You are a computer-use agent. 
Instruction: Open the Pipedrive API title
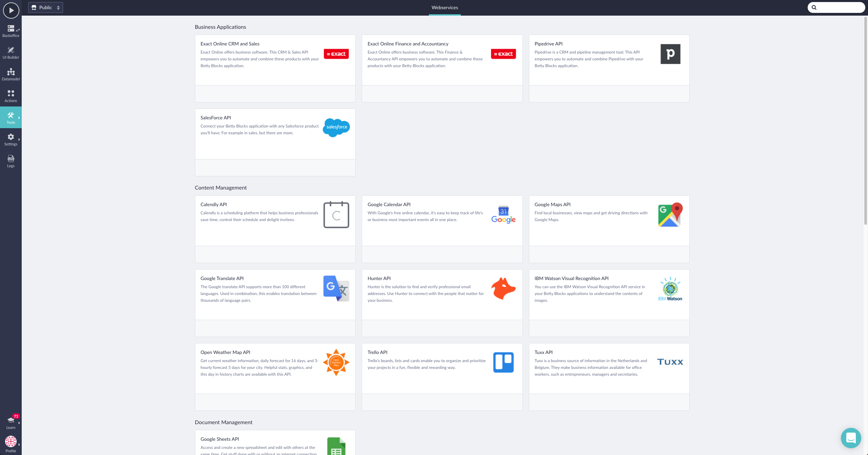point(548,44)
